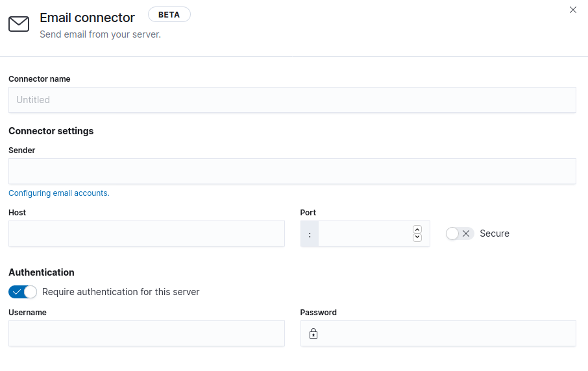Select the Username input field
The height and width of the screenshot is (371, 588).
coord(147,333)
